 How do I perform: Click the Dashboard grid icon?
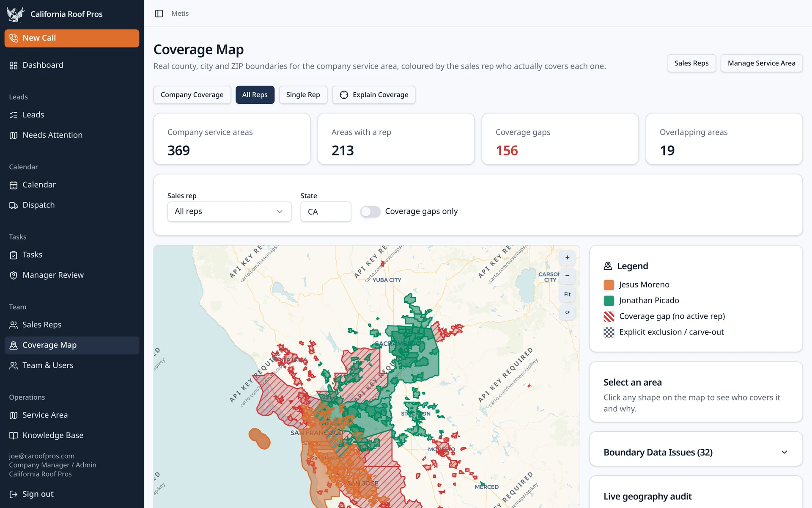click(x=14, y=65)
